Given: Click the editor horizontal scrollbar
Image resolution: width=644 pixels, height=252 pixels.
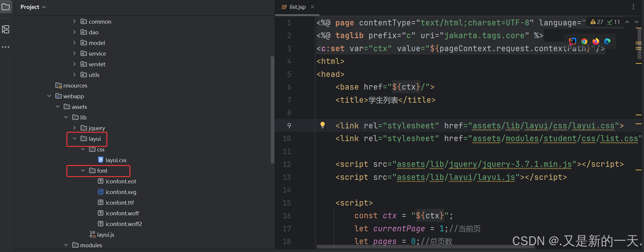Looking at the screenshot, I should [x=426, y=246].
